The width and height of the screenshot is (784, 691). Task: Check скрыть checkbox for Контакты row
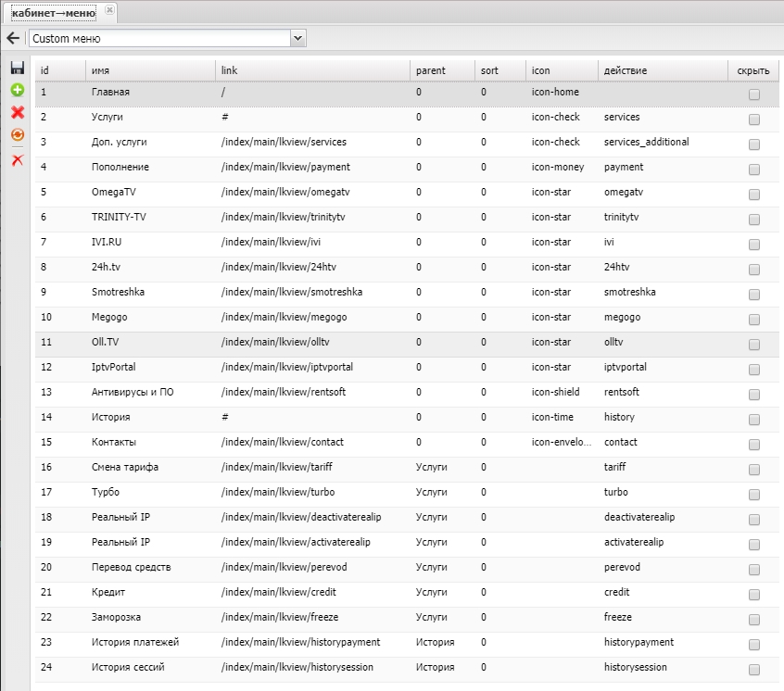tap(754, 444)
